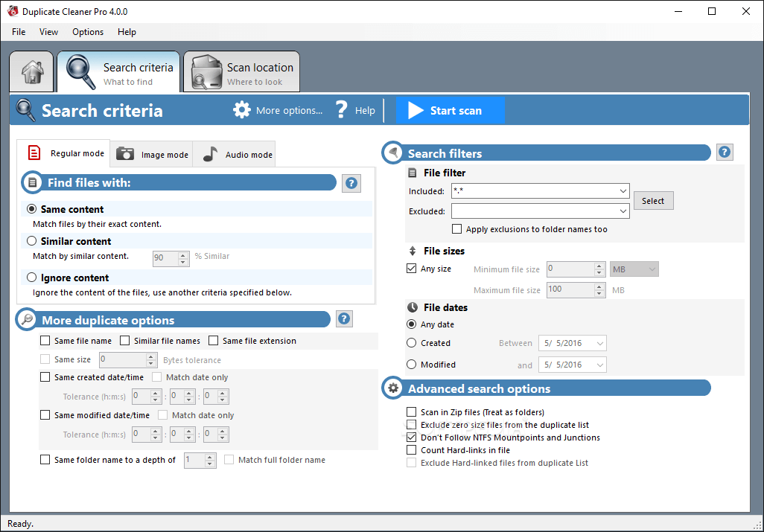
Task: Select the Modified file dates radio button
Action: click(x=412, y=365)
